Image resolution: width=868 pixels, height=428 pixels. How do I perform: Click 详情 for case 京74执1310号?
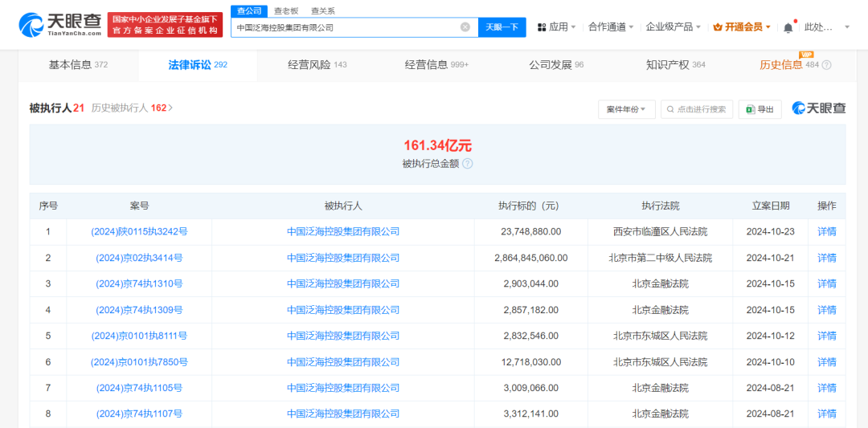point(827,283)
